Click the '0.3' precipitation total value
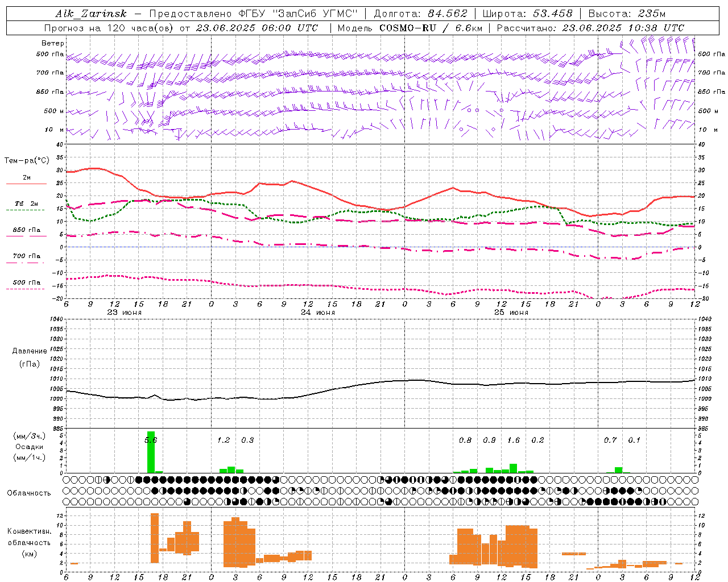This screenshot has height=582, width=728. click(247, 440)
